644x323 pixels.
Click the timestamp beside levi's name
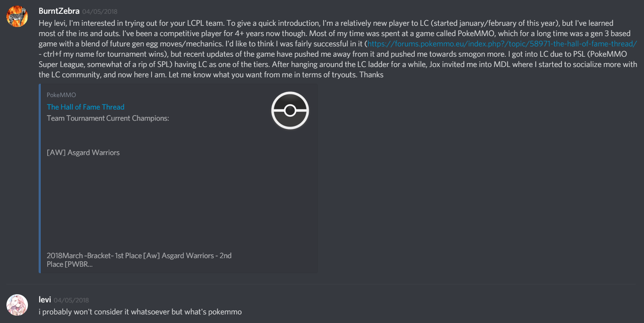point(71,300)
